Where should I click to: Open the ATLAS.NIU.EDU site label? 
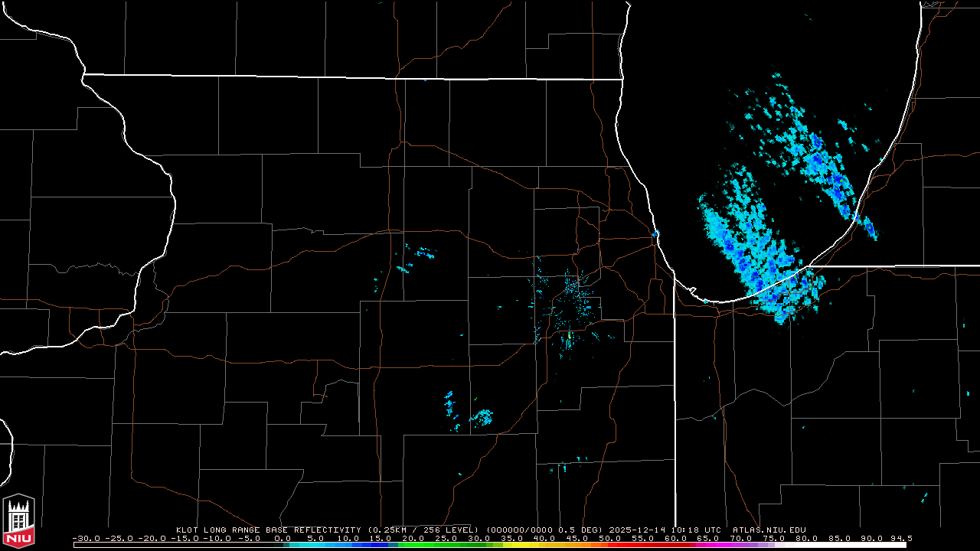(769, 530)
